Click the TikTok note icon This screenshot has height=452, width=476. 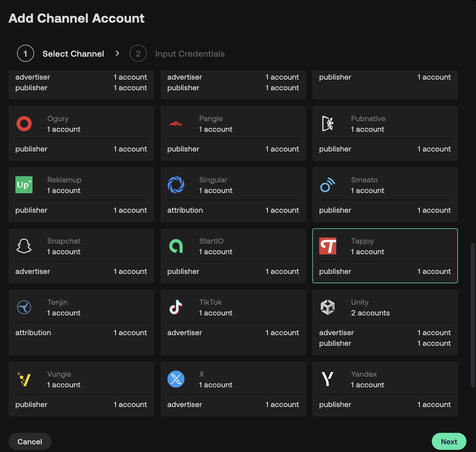click(176, 307)
